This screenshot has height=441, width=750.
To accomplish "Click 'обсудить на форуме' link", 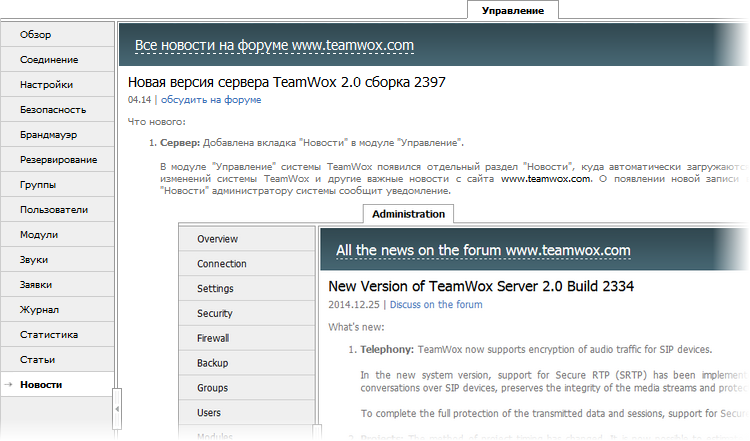I will pos(211,99).
